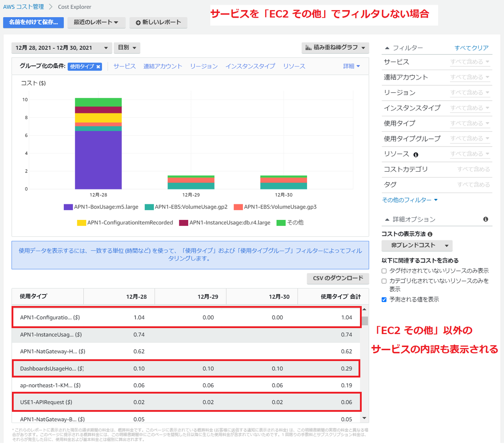Toggle the APN1-BoxUsage:m5.large legend swatch
The width and height of the screenshot is (504, 444).
point(68,207)
